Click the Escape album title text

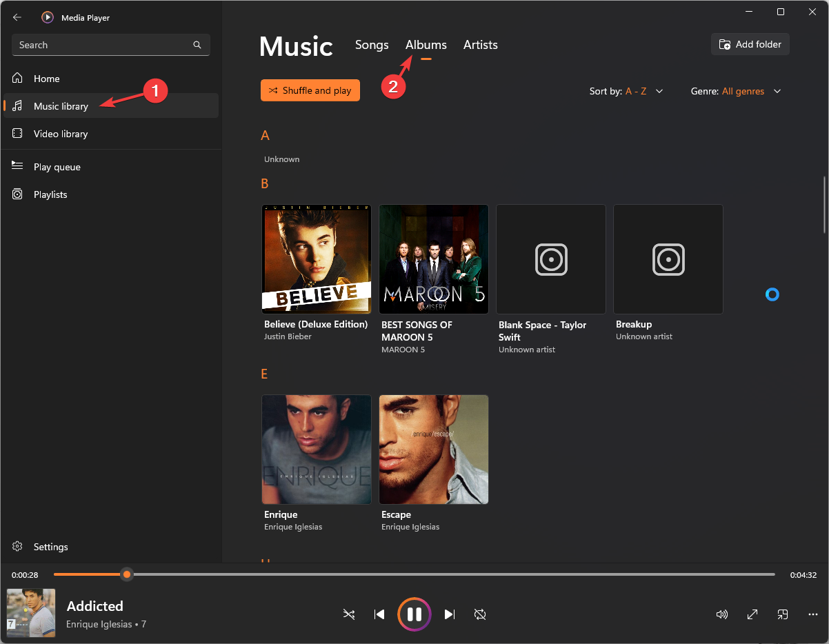(x=396, y=514)
